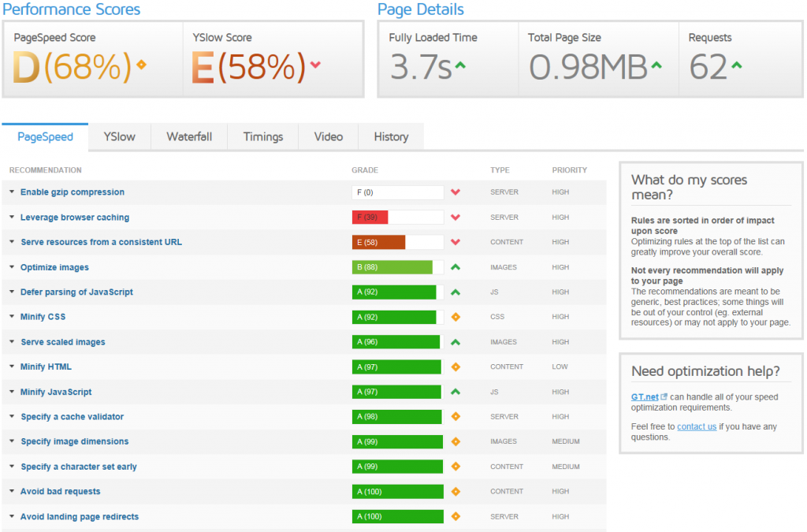807x532 pixels.
Task: Click the red down-arrow beside Enable gzip compression
Action: 456,192
